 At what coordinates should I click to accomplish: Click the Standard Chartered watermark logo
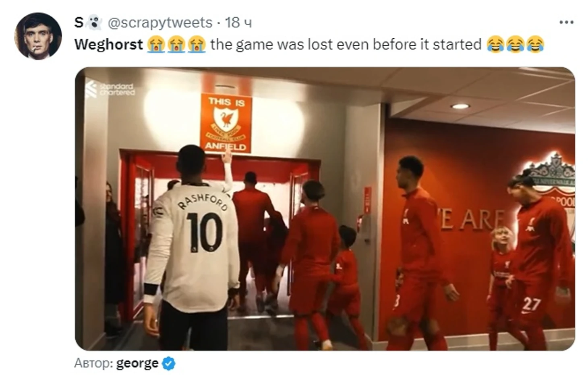[x=110, y=89]
